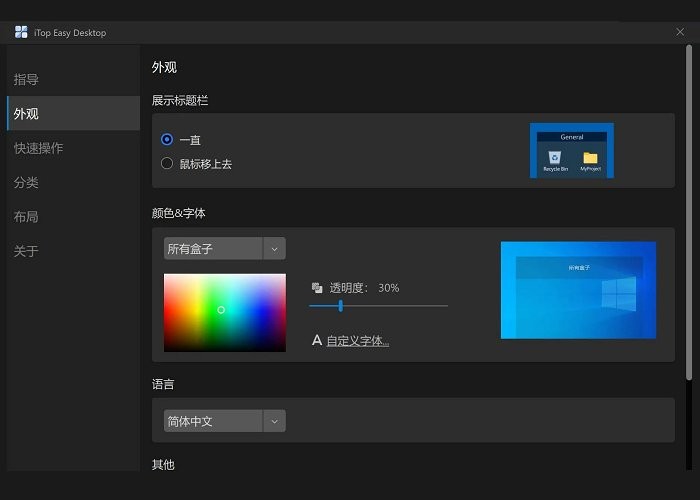Click the font letter A icon
This screenshot has width=700, height=500.
[317, 341]
